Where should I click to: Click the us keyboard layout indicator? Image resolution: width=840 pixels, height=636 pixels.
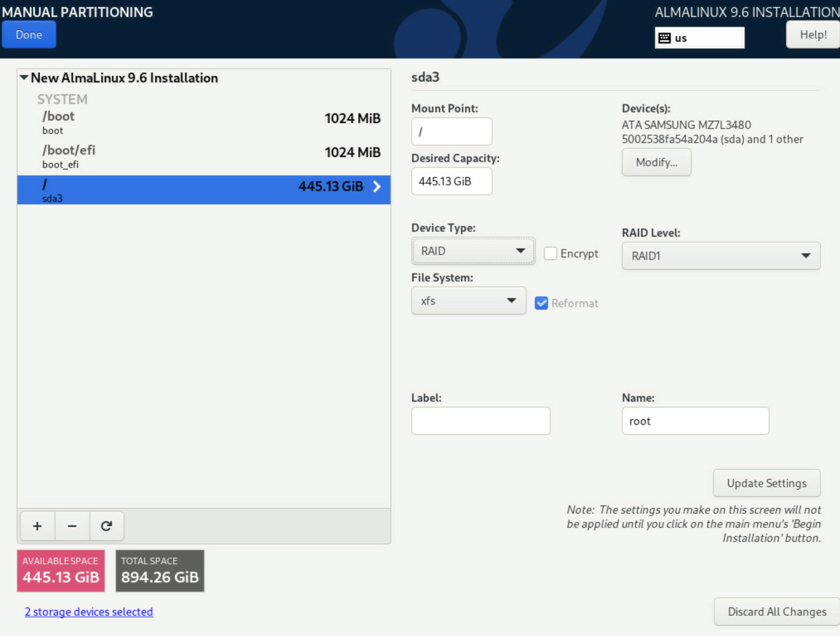(x=699, y=38)
